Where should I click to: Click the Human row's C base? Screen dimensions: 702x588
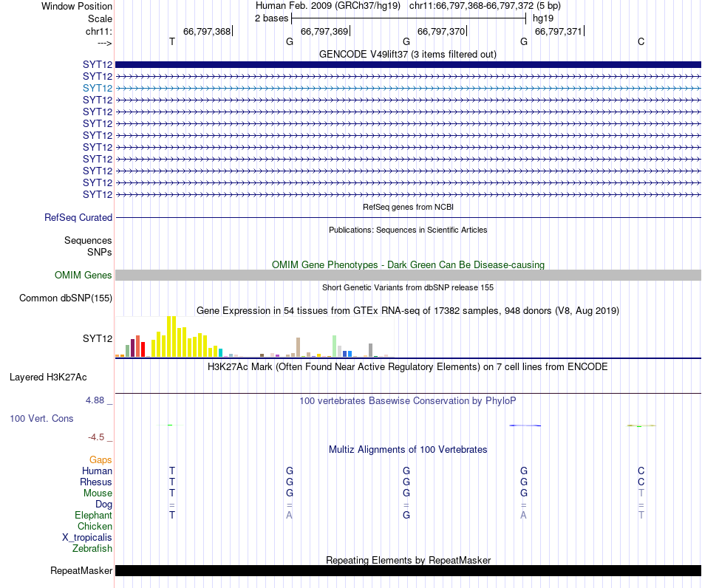click(x=641, y=471)
